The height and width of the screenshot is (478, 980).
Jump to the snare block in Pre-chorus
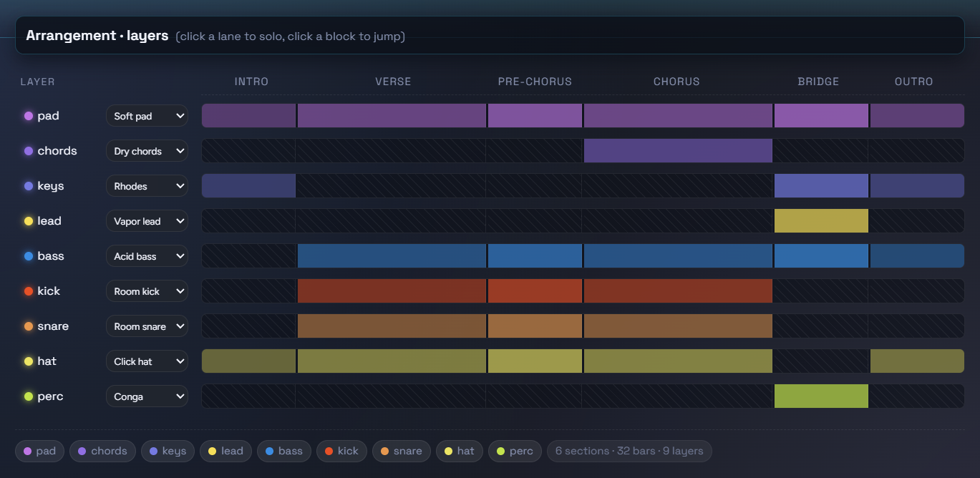click(535, 326)
